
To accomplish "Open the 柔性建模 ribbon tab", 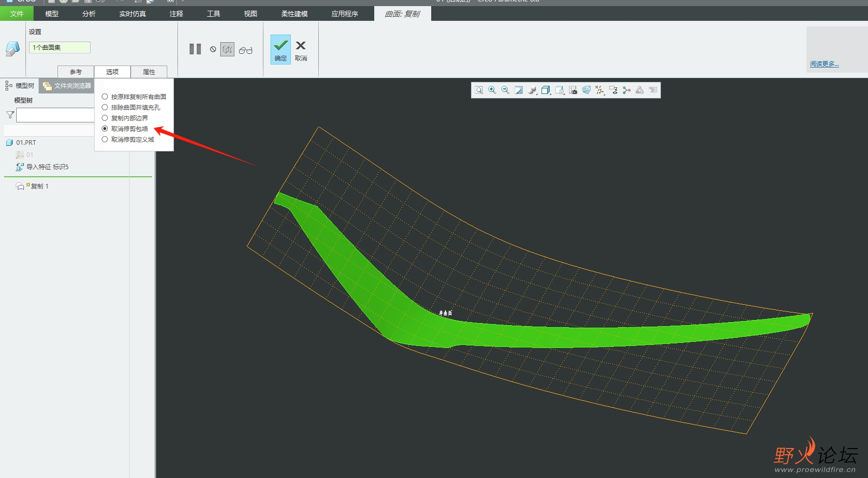I will 294,14.
